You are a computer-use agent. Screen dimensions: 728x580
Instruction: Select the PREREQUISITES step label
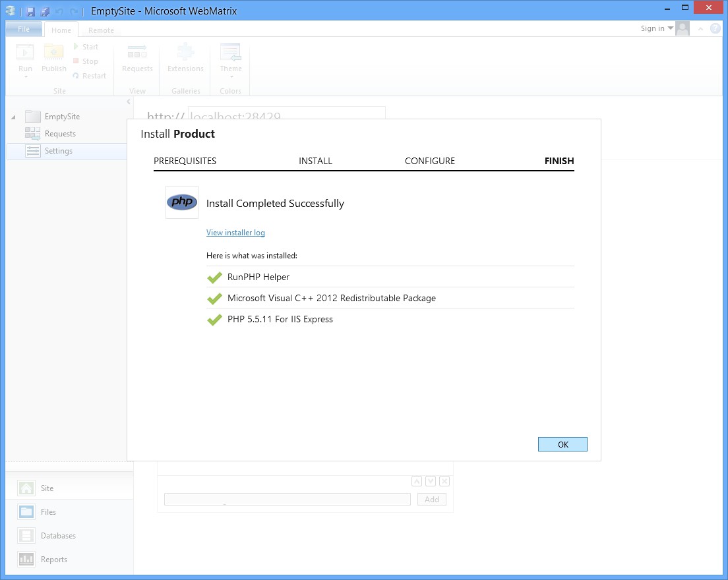pyautogui.click(x=185, y=161)
